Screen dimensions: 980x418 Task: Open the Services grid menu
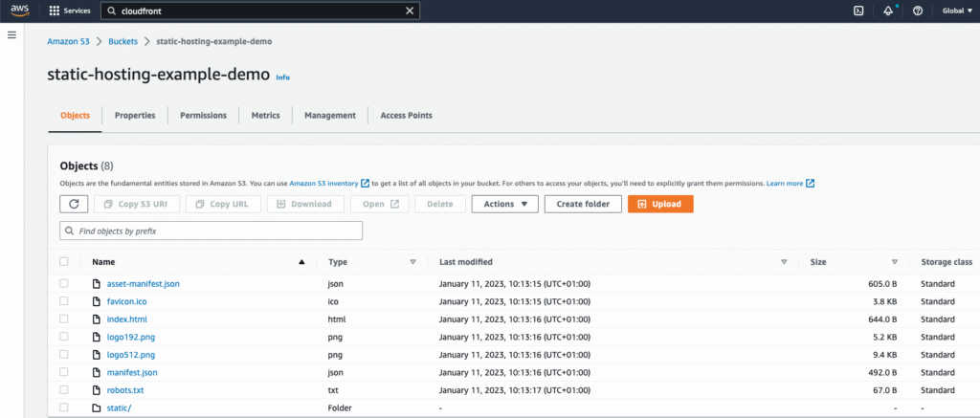point(69,11)
